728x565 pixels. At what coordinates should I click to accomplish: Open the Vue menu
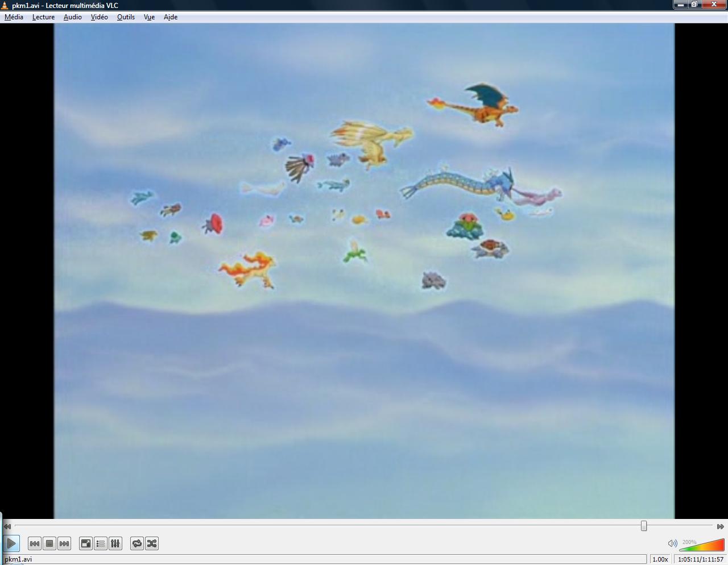coord(149,17)
